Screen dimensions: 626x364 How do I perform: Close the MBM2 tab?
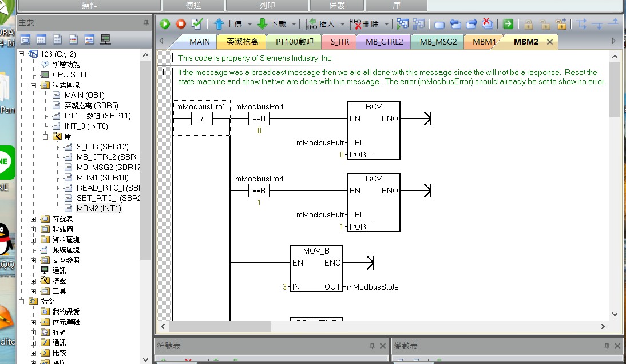click(x=550, y=42)
